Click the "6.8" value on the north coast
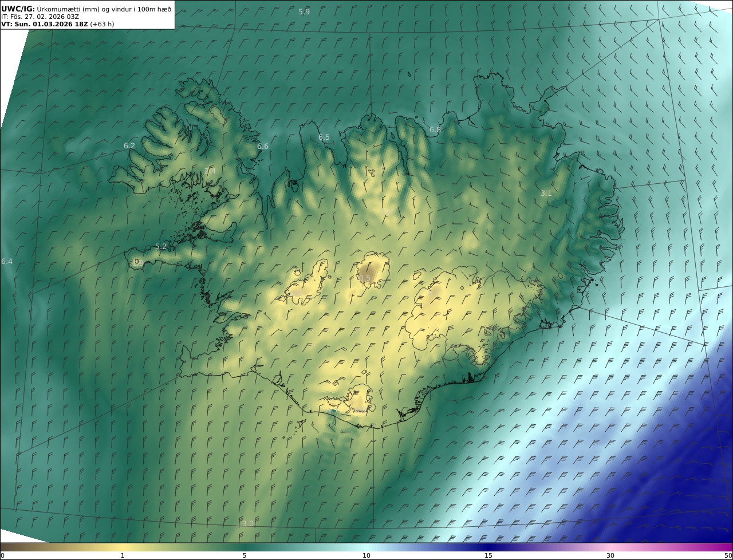The width and height of the screenshot is (733, 560). coord(435,130)
